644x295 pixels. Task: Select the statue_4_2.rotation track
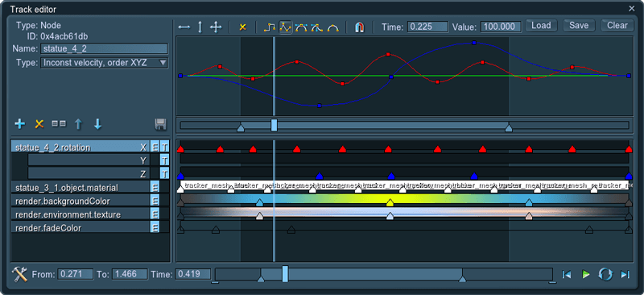pos(80,147)
